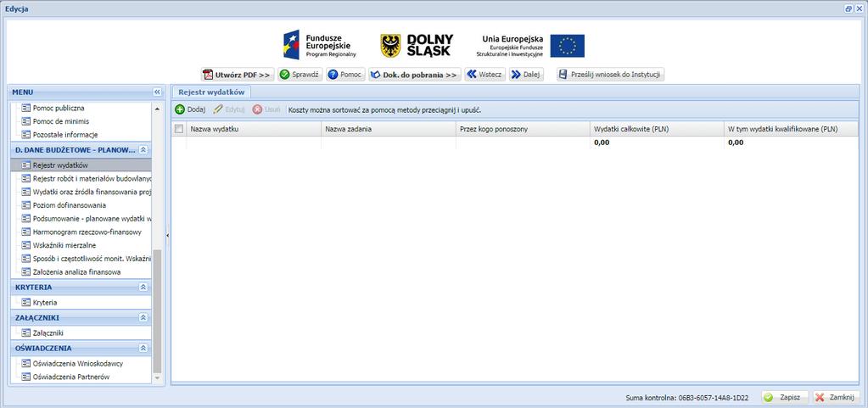This screenshot has width=868, height=408.
Task: Open Załączniki menu item
Action: pyautogui.click(x=42, y=333)
